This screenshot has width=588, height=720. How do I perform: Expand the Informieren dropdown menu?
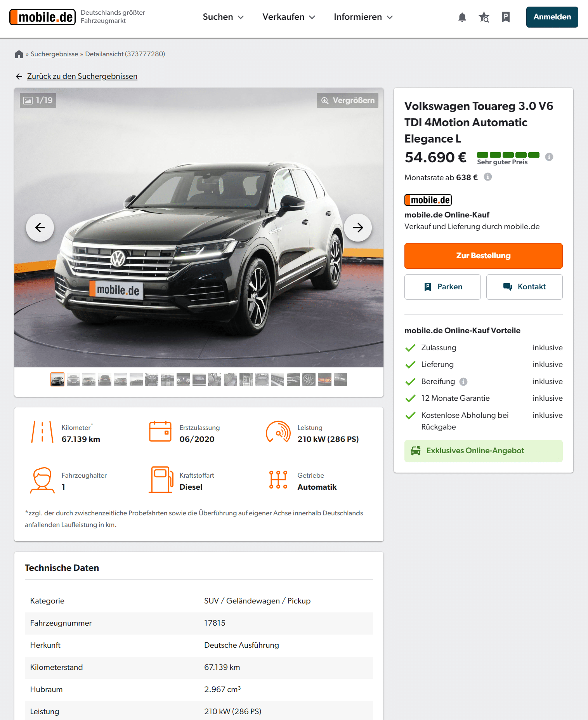point(363,17)
